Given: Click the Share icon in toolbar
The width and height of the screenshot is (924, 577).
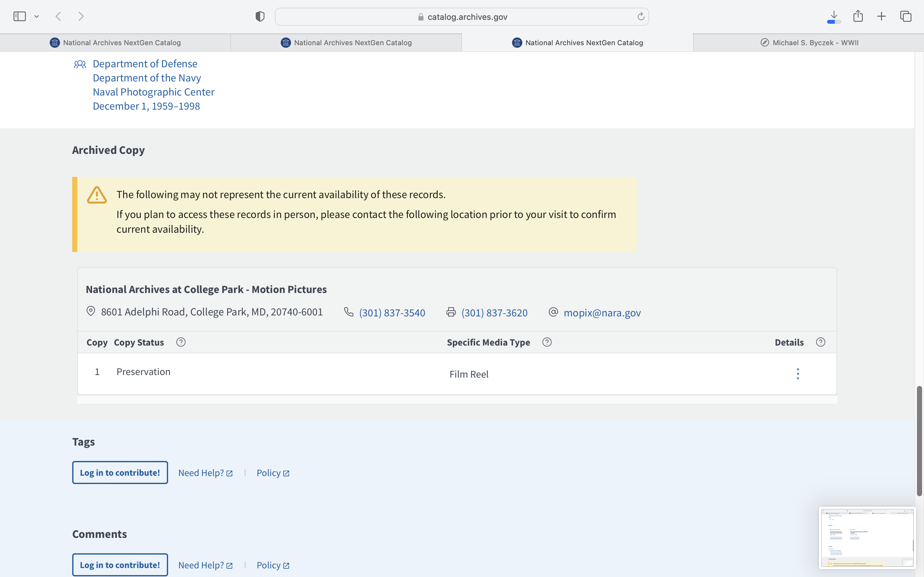Looking at the screenshot, I should tap(858, 16).
